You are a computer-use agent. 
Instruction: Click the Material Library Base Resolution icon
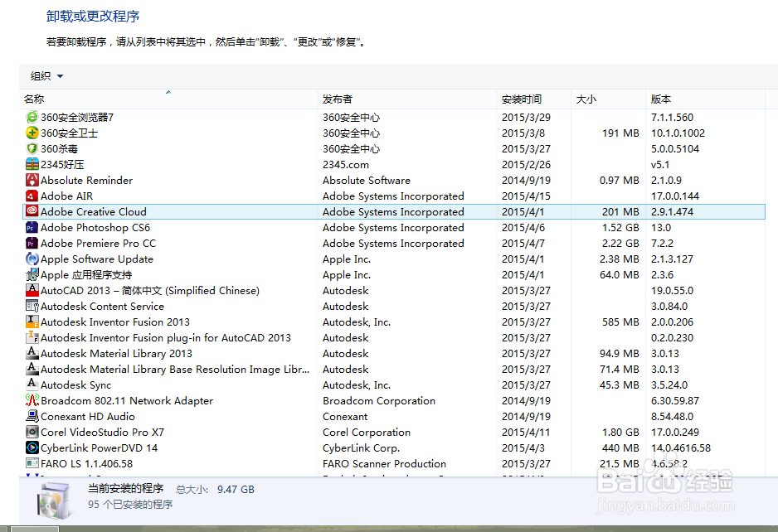[x=32, y=369]
